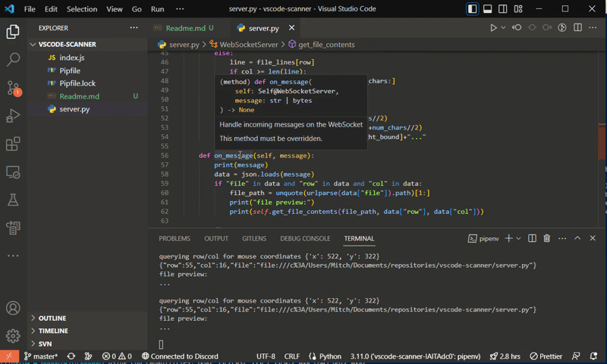
Task: Customize Layout icon in title bar
Action: point(518,9)
